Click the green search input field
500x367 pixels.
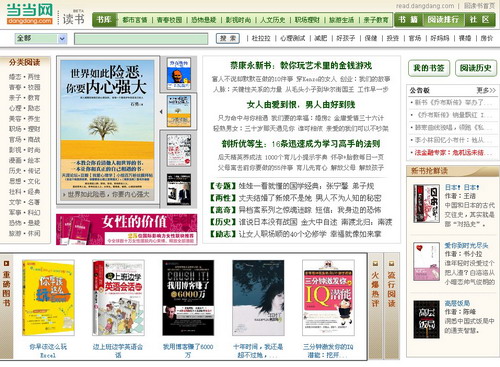pos(141,39)
